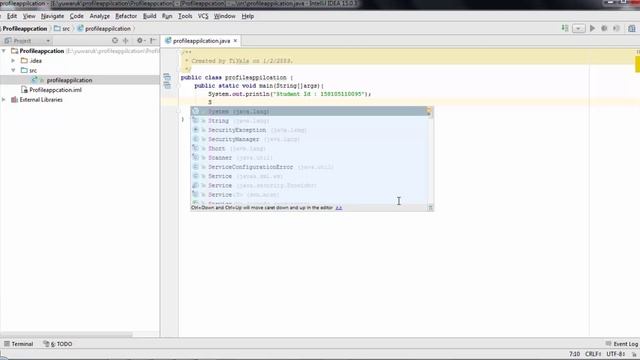This screenshot has width=640, height=360.
Task: Click the scroll from source icon
Action: (x=115, y=40)
